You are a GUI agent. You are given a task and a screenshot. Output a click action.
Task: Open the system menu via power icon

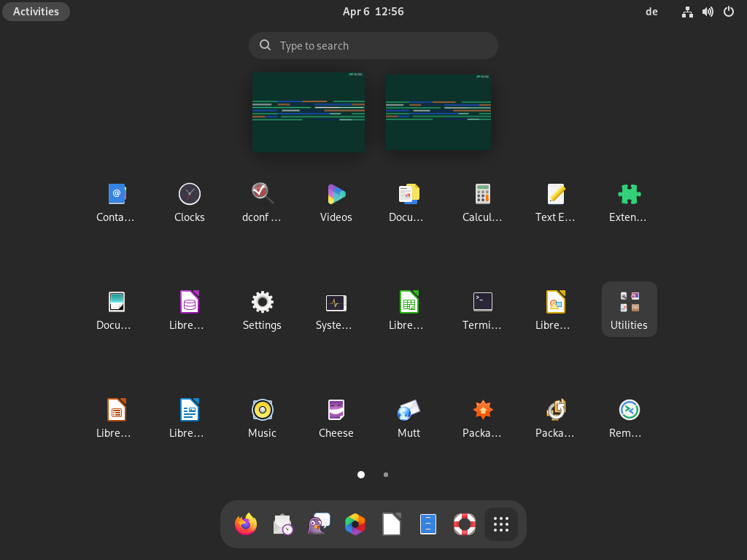click(728, 12)
